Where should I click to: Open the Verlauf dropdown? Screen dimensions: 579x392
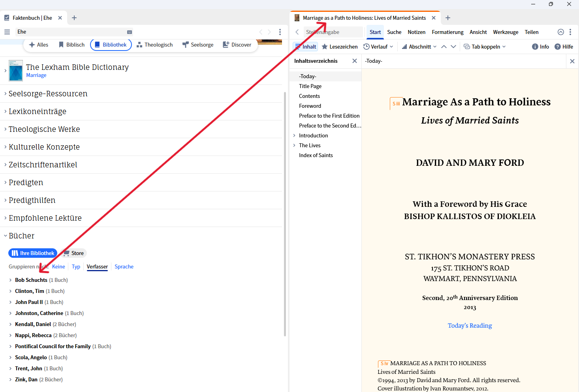point(378,47)
